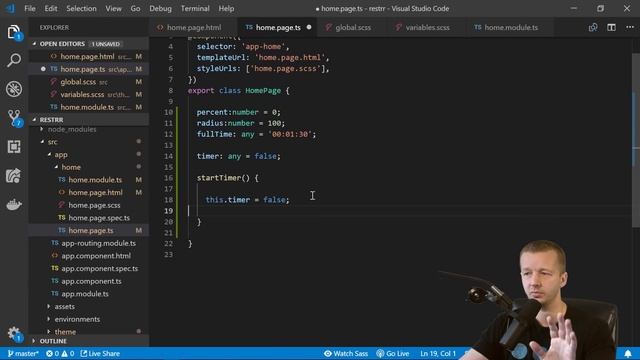Open the Debug view (no-bug icon)
The width and height of the screenshot is (640, 360).
[14, 89]
